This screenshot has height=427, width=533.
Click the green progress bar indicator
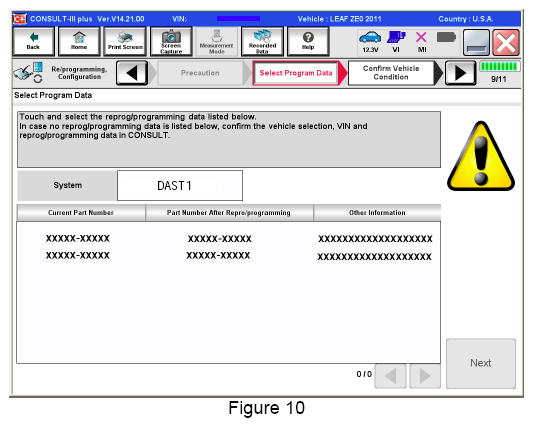coord(499,66)
